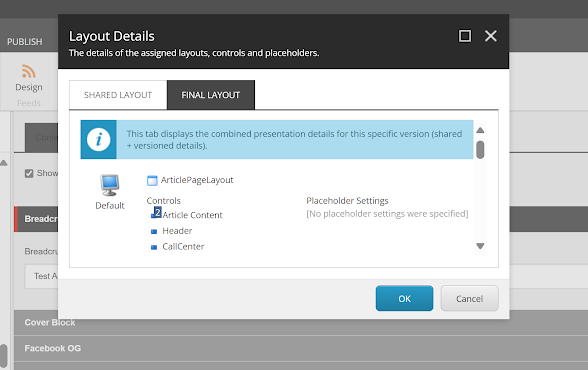The height and width of the screenshot is (370, 588).
Task: Cancel the Layout Details dialog
Action: click(x=470, y=298)
